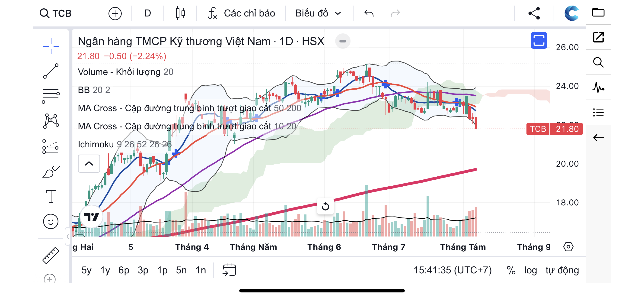Set range to 5y
Screen dimensions: 644x298
click(x=86, y=270)
